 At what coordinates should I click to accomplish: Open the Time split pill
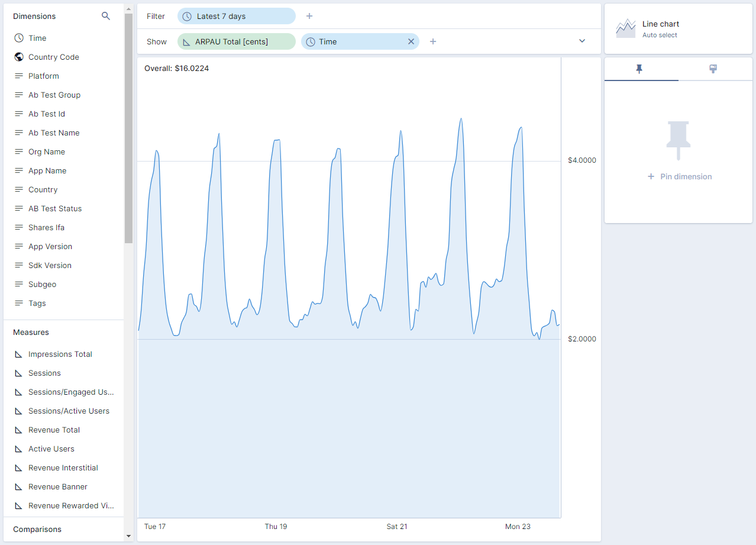[360, 41]
